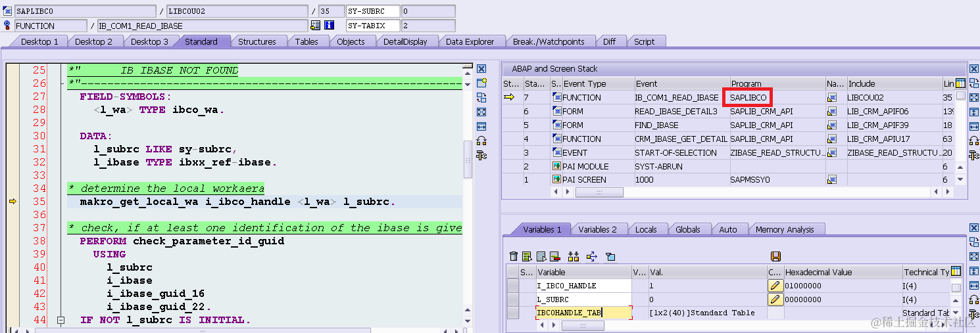Click the SY-SUBRC system field box
Viewport: 980px width, 333px height.
pyautogui.click(x=374, y=11)
